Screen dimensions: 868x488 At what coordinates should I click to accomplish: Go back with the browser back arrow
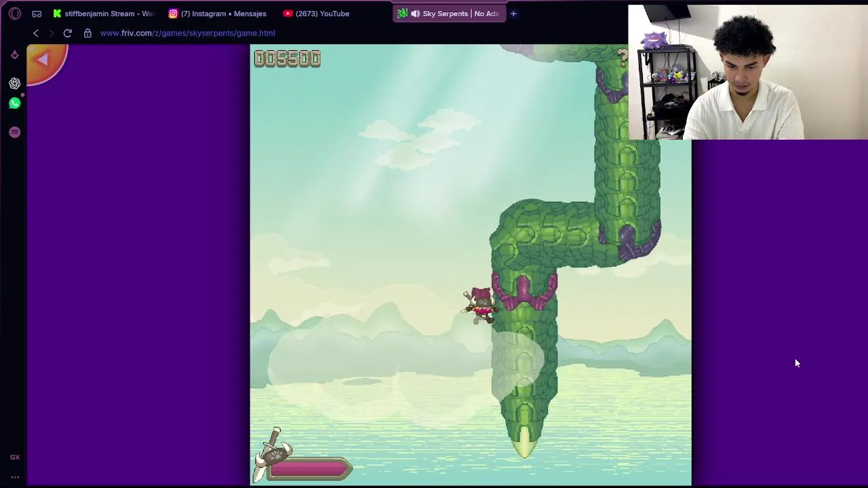click(x=36, y=33)
